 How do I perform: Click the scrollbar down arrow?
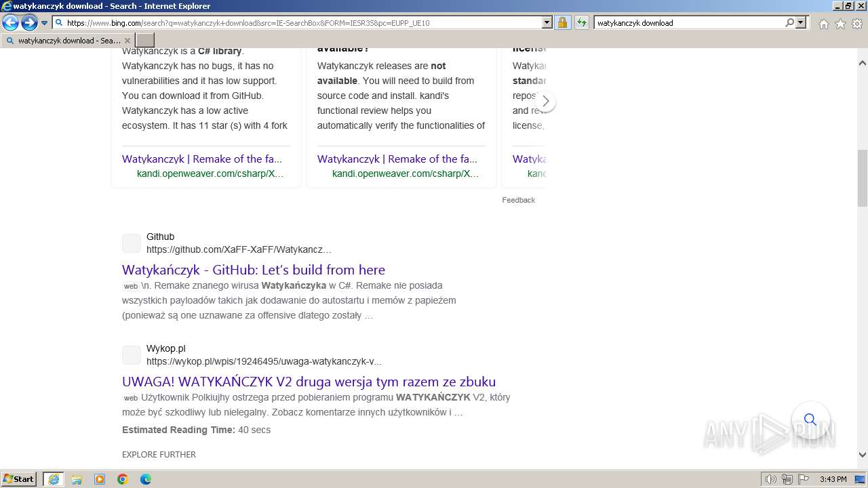pyautogui.click(x=863, y=455)
